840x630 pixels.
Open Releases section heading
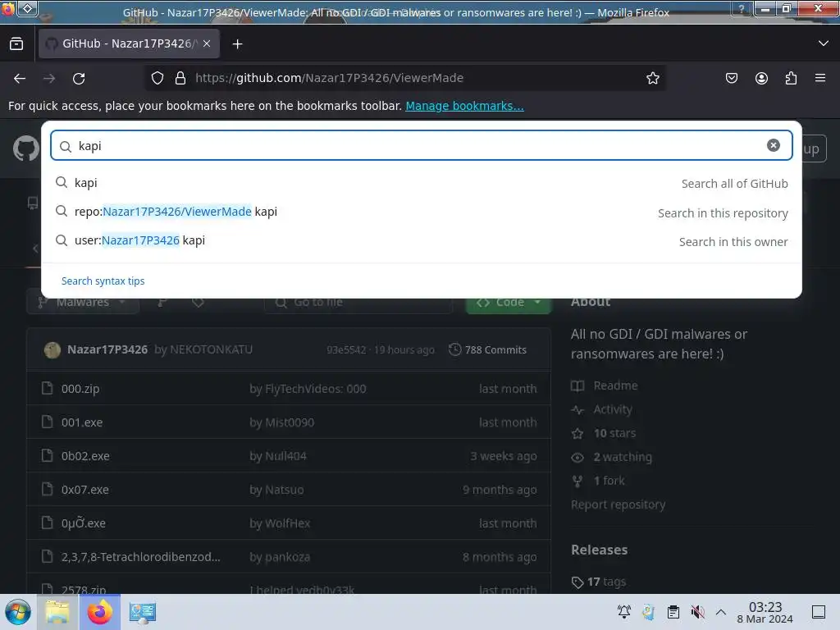(x=599, y=550)
